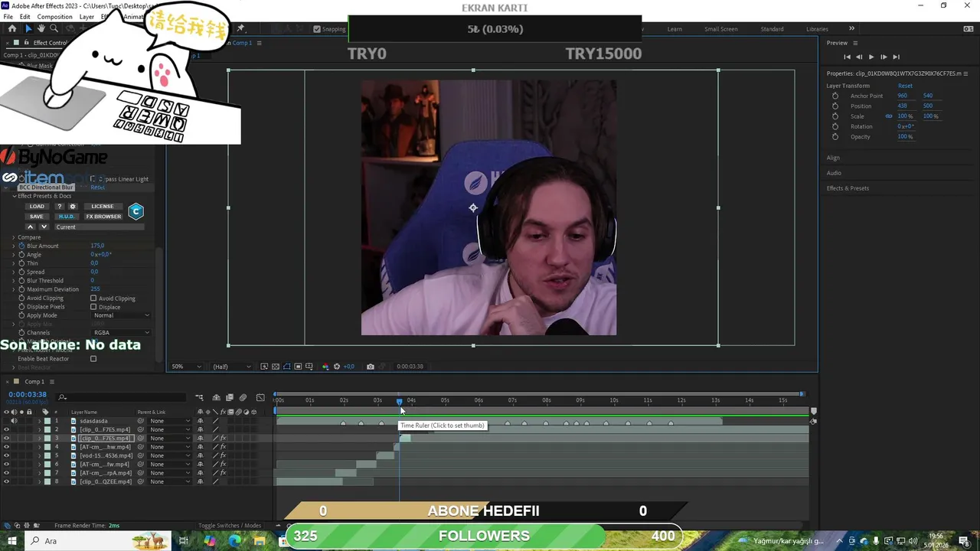This screenshot has width=980, height=551.
Task: Open the Boris FX Continuum logo badge
Action: point(136,211)
